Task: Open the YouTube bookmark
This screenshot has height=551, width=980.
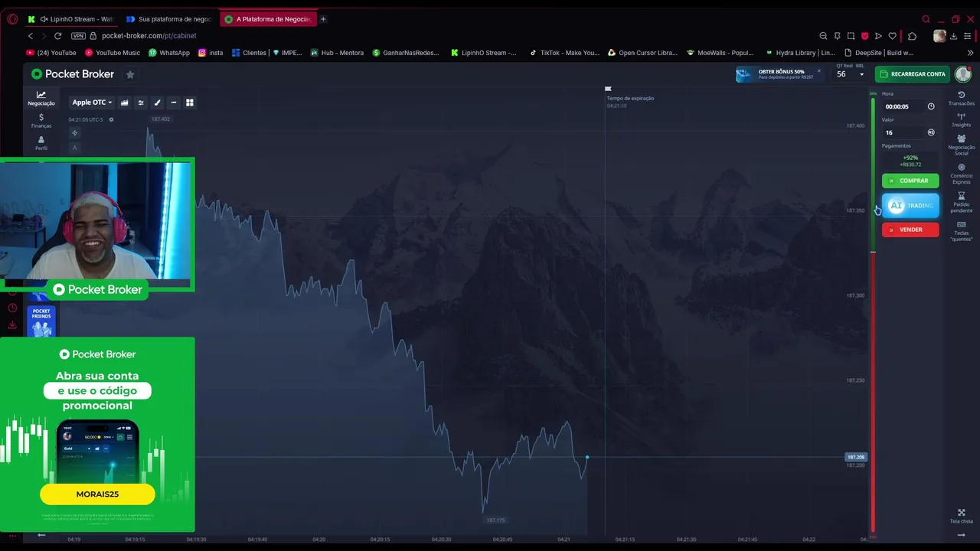Action: click(x=51, y=53)
